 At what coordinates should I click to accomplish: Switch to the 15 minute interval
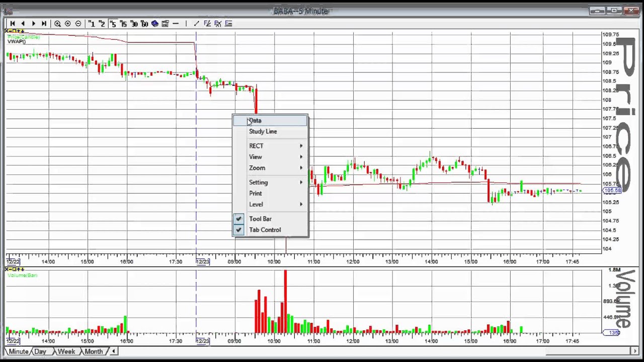(x=123, y=24)
